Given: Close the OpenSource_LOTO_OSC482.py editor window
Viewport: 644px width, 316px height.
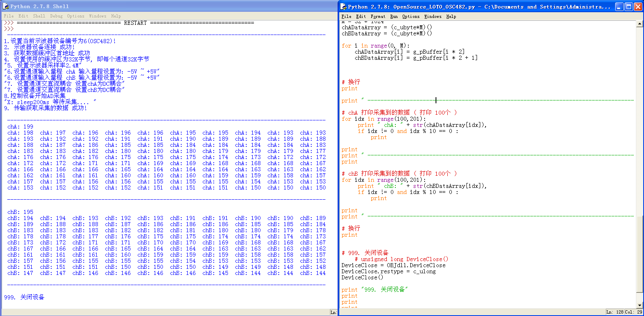Looking at the screenshot, I should coord(638,7).
